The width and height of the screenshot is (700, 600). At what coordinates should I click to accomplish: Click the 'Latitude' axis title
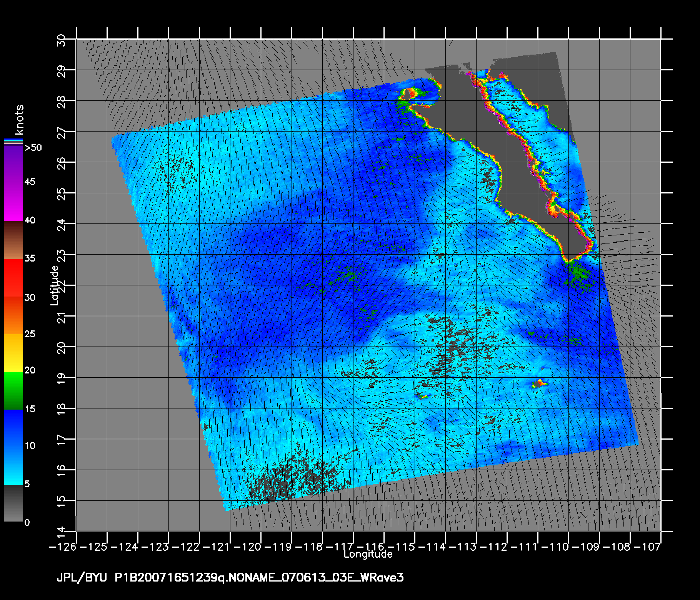tap(55, 285)
